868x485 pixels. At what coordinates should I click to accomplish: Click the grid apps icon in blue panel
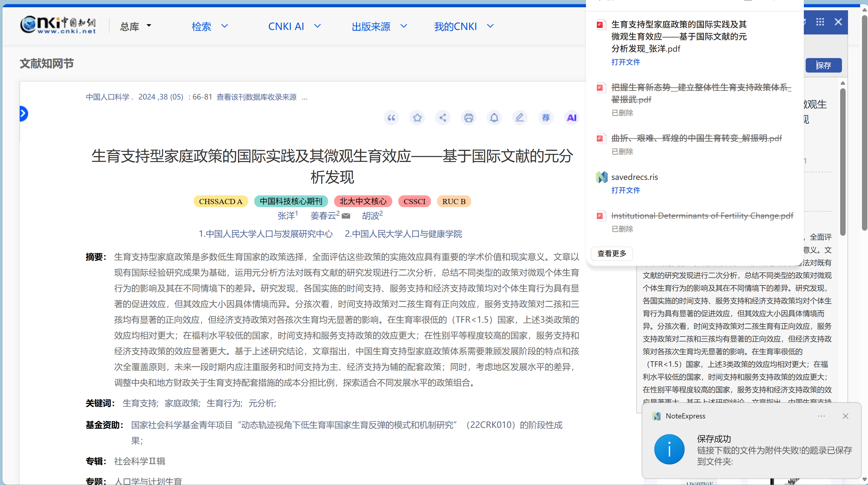tap(820, 22)
